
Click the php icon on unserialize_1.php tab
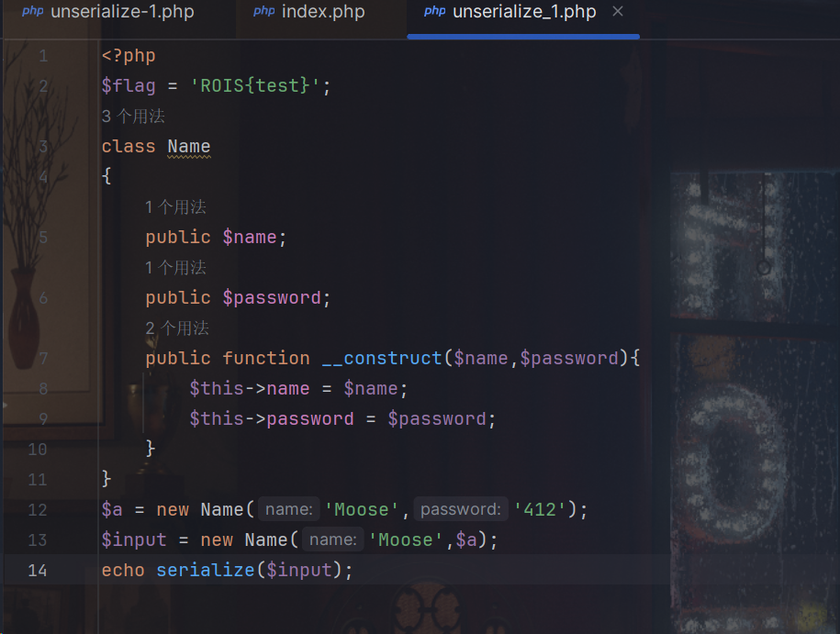435,12
